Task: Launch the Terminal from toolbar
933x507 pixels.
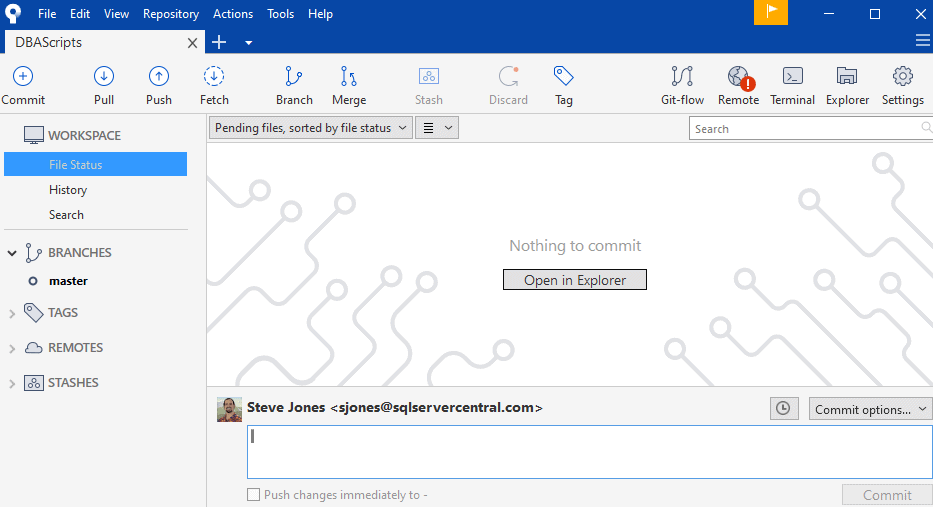Action: pyautogui.click(x=793, y=76)
